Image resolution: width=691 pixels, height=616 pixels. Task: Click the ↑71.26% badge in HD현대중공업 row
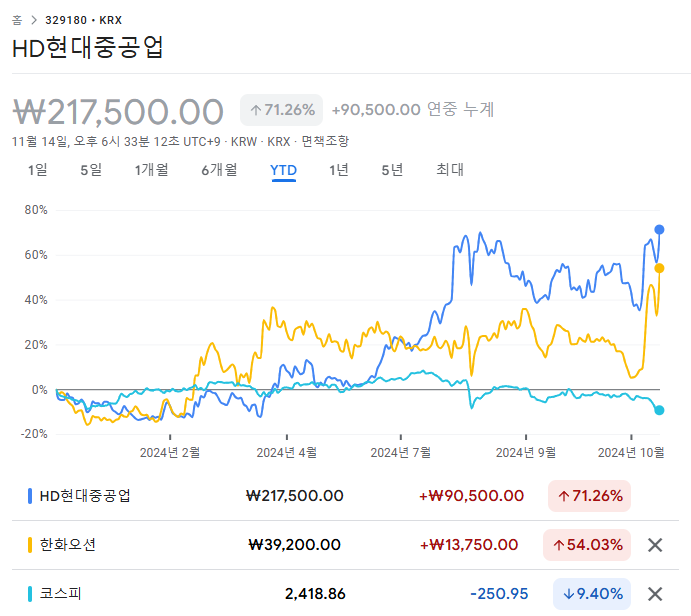(590, 496)
